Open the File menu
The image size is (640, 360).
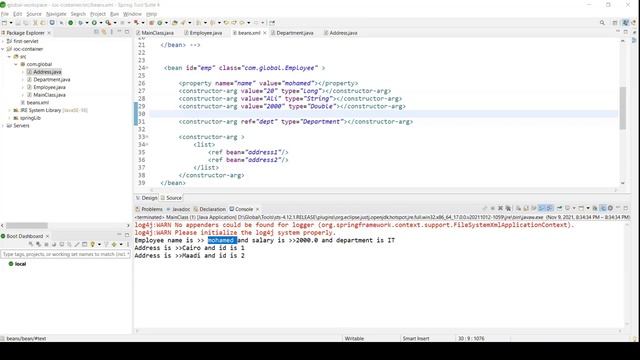pos(5,14)
